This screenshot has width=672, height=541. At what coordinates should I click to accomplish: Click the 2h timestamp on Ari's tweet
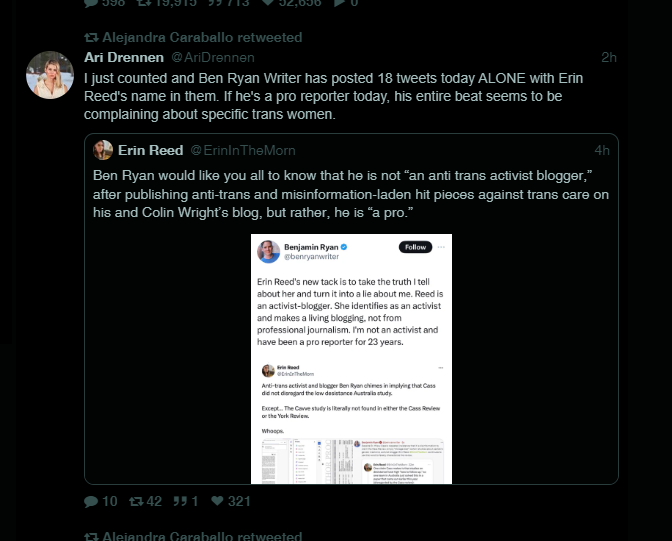click(x=608, y=58)
